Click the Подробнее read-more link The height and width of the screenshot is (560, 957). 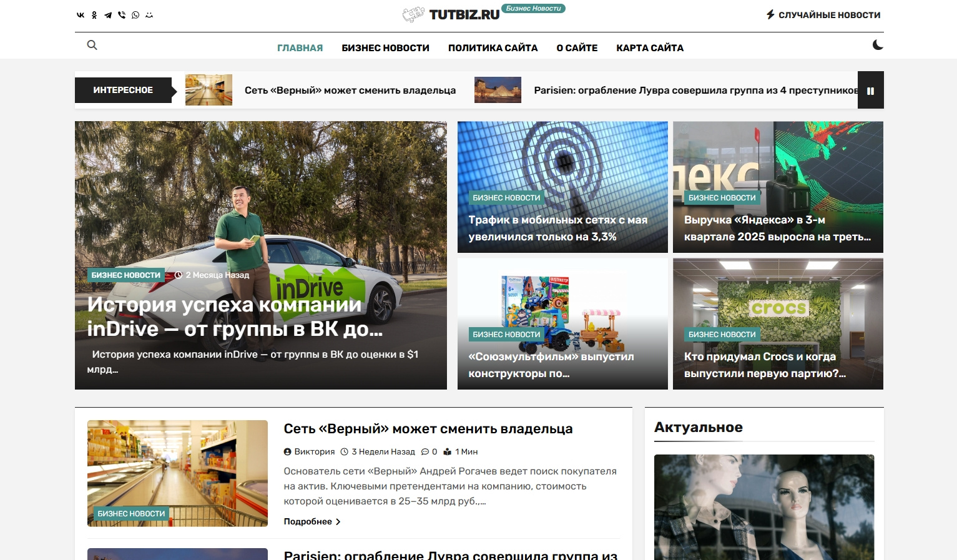tap(312, 522)
